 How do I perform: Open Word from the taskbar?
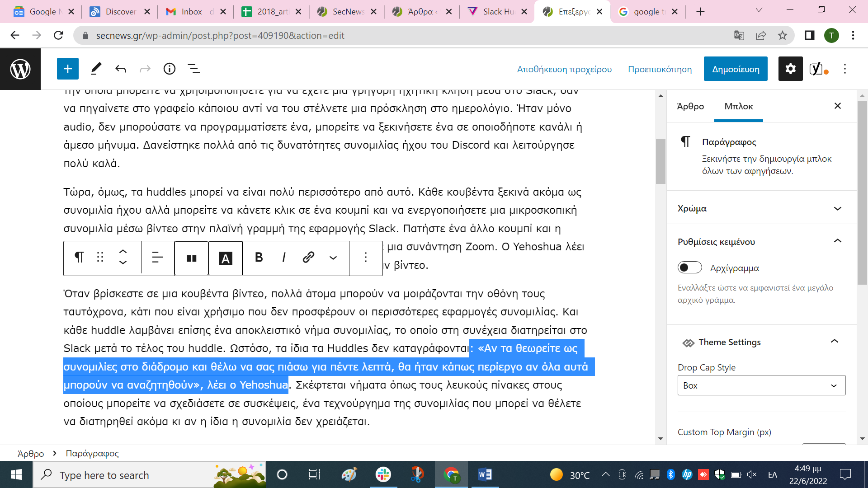485,475
